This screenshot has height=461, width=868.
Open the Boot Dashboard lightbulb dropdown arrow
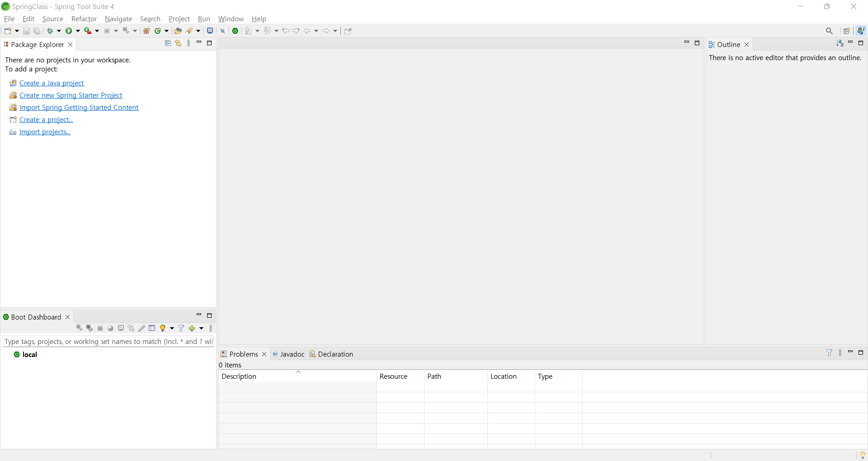(172, 328)
